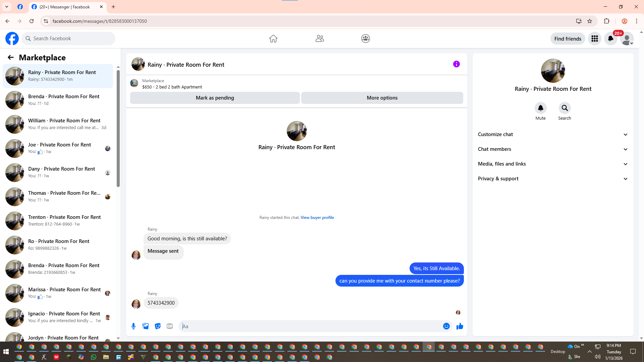
Task: Click the Aa message input field
Action: 309,326
